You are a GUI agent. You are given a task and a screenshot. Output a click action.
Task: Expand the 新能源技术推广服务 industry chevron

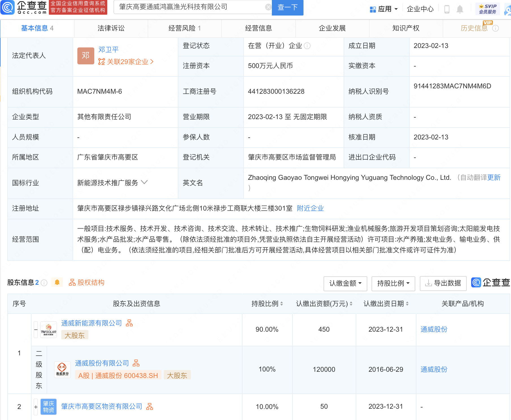pyautogui.click(x=144, y=182)
